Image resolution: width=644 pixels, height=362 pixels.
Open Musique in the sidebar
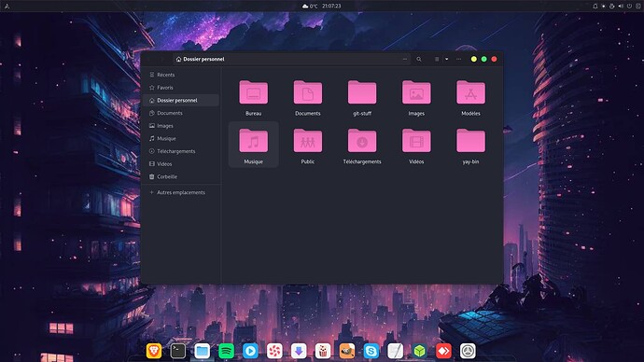pos(181,138)
